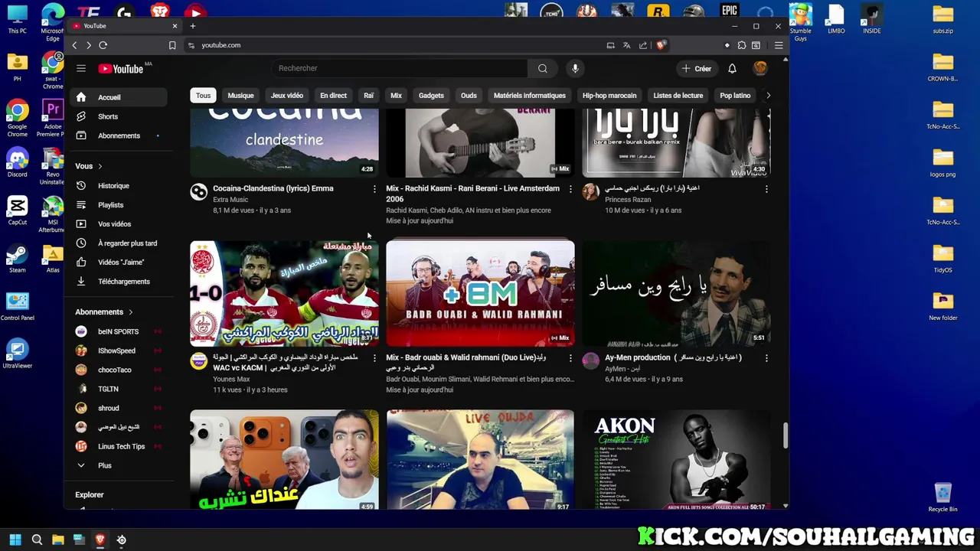Open the CapCut desktop shortcut

(17, 211)
